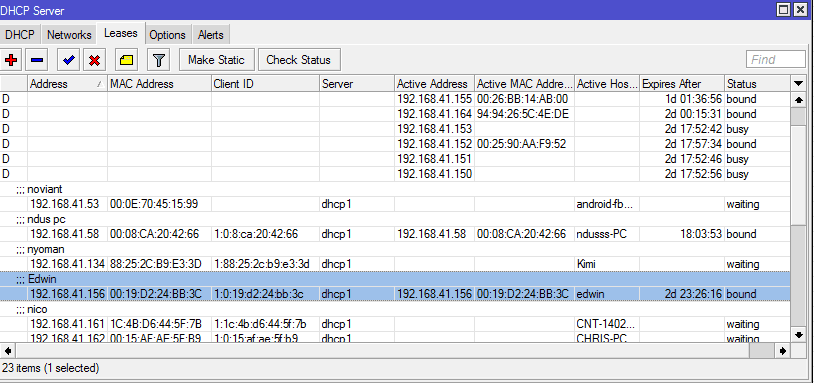Click the nyoman comment row

[395, 249]
